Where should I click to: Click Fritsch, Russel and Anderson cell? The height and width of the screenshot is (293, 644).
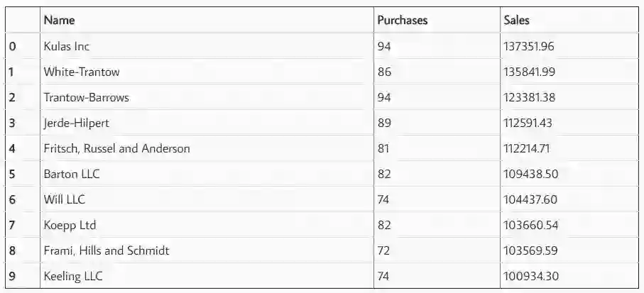coord(116,148)
